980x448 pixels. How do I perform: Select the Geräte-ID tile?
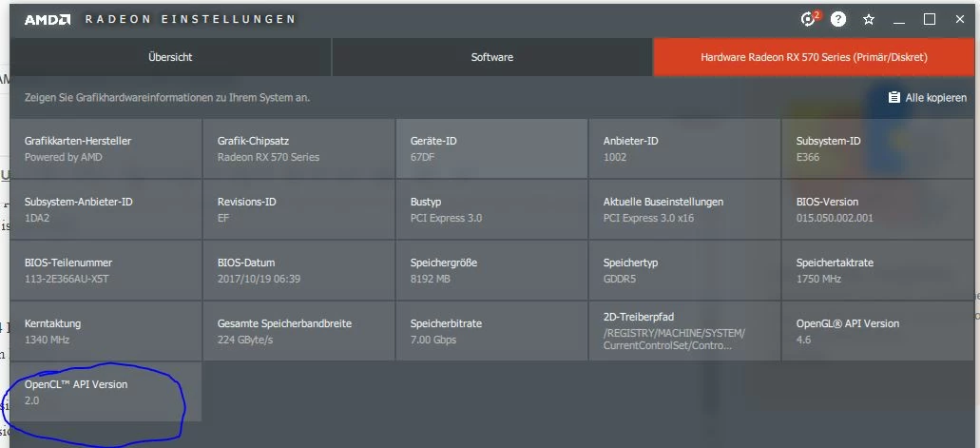[x=491, y=148]
